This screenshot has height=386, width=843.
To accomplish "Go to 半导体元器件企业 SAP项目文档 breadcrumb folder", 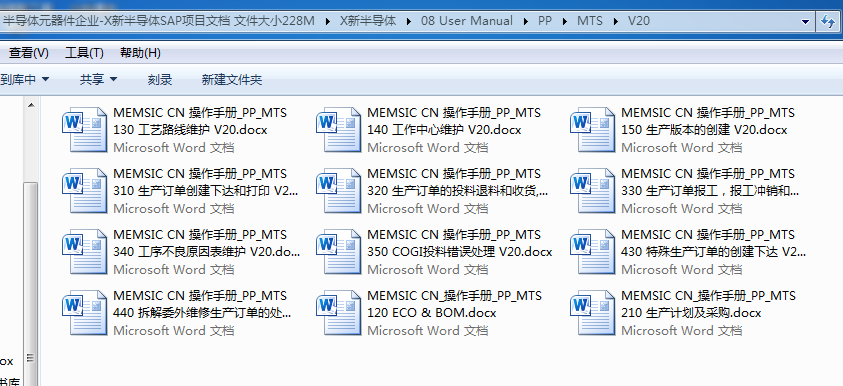I will [x=159, y=22].
